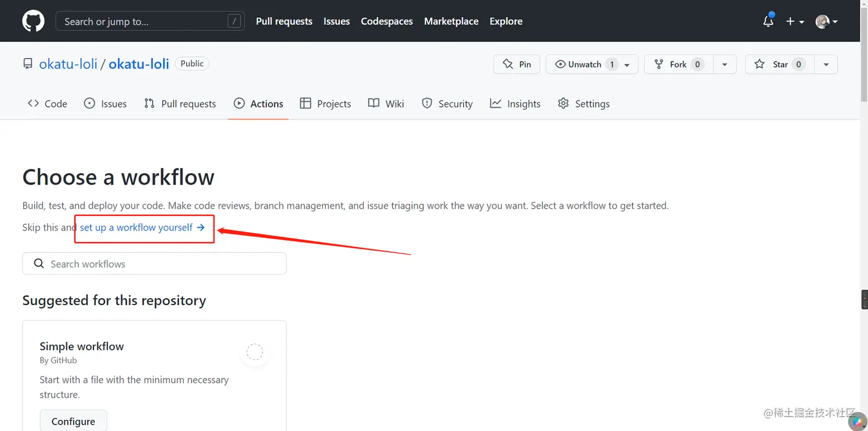Click the Simple workflow title

(82, 346)
